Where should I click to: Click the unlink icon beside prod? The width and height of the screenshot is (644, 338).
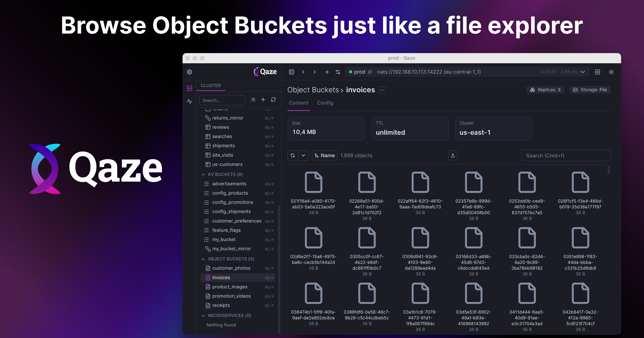point(370,72)
